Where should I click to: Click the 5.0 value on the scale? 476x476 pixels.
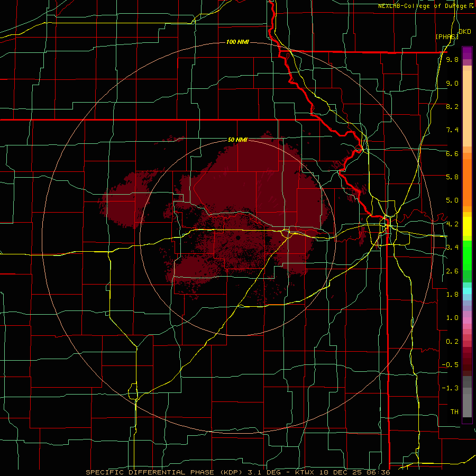point(452,200)
